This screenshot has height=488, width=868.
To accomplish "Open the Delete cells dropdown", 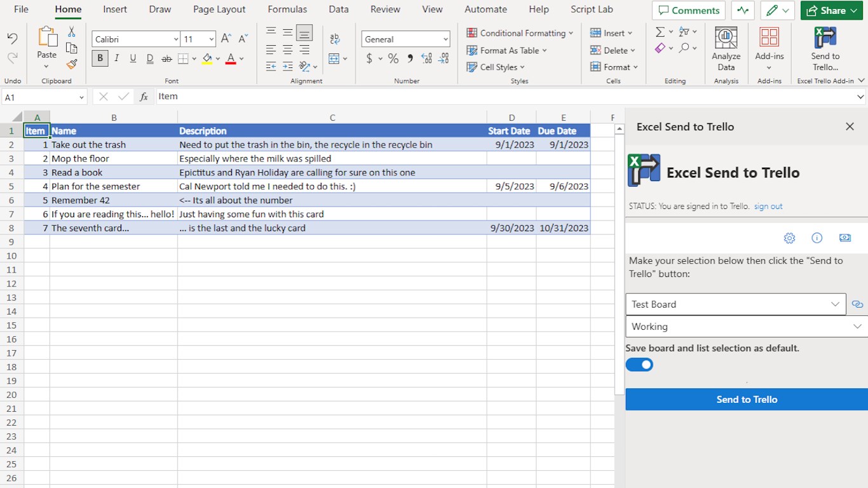I will 613,50.
